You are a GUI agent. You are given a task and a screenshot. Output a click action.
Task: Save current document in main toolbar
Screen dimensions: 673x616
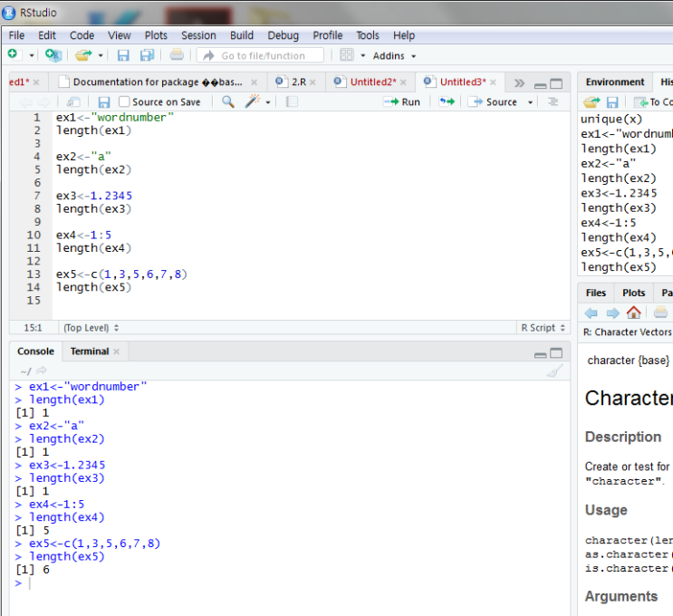123,55
